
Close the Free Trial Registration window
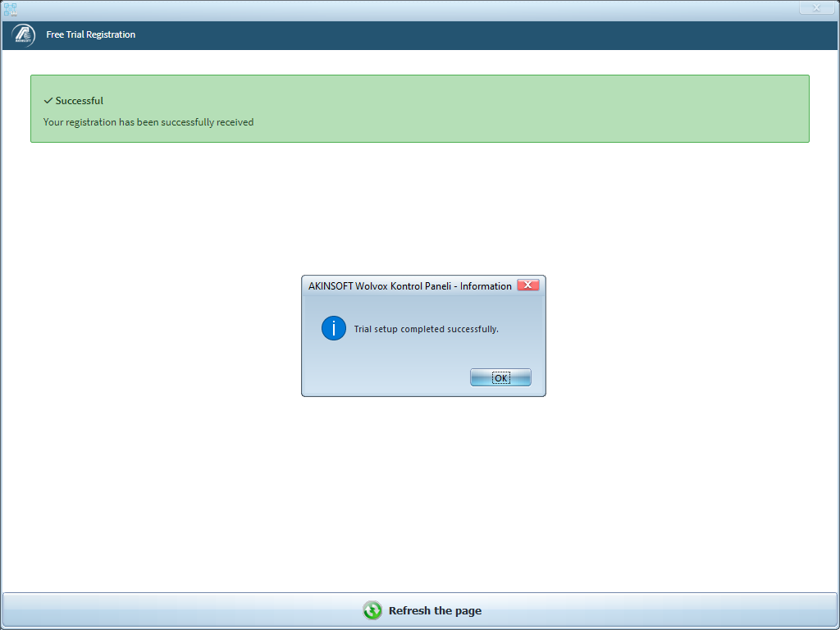tap(816, 7)
